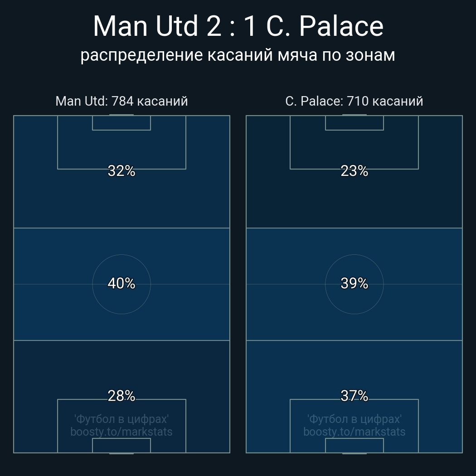Click the 23% label on C. Palace pitch
The width and height of the screenshot is (476, 476).
pos(354,171)
